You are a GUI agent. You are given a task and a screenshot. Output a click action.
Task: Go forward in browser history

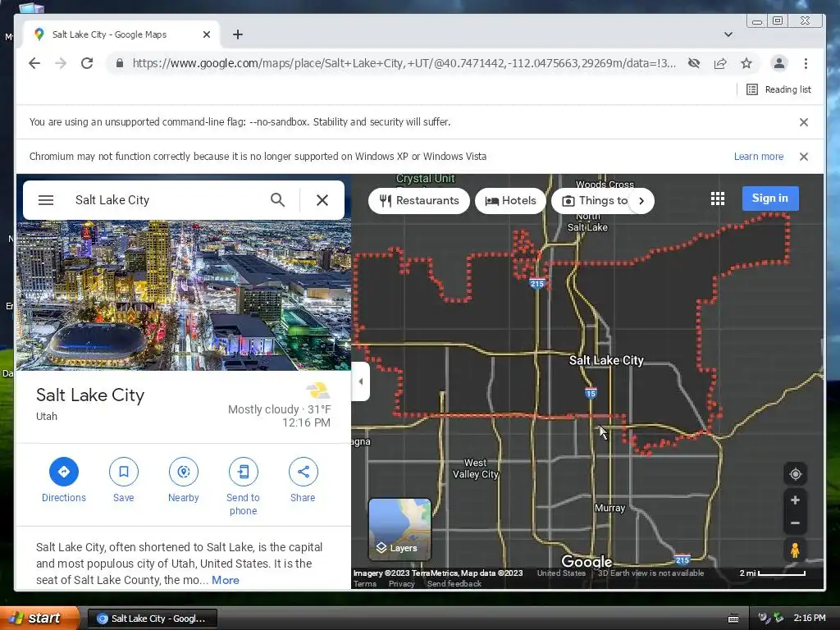pos(61,63)
